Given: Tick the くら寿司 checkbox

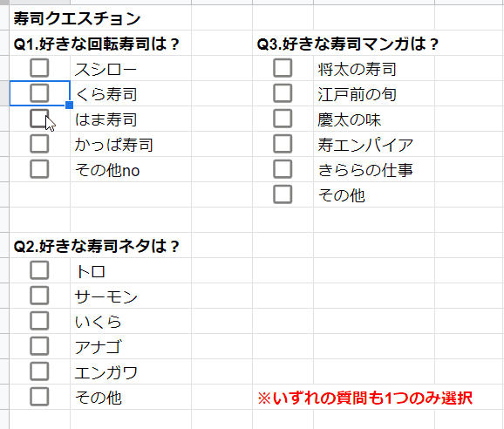Looking at the screenshot, I should click(39, 93).
